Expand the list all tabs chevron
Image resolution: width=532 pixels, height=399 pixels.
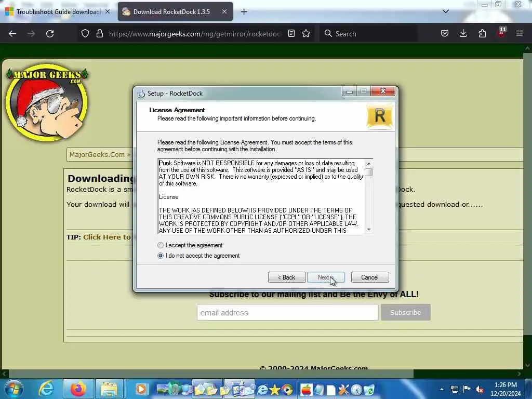(x=445, y=11)
